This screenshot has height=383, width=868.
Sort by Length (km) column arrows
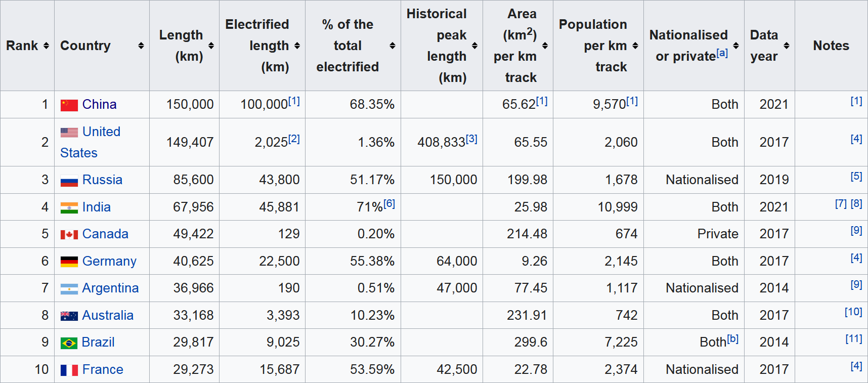tap(211, 46)
